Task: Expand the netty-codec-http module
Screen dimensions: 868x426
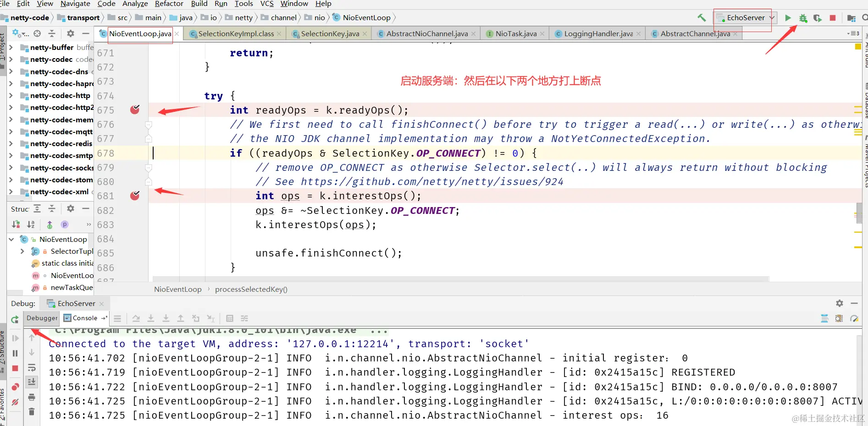Action: 11,95
